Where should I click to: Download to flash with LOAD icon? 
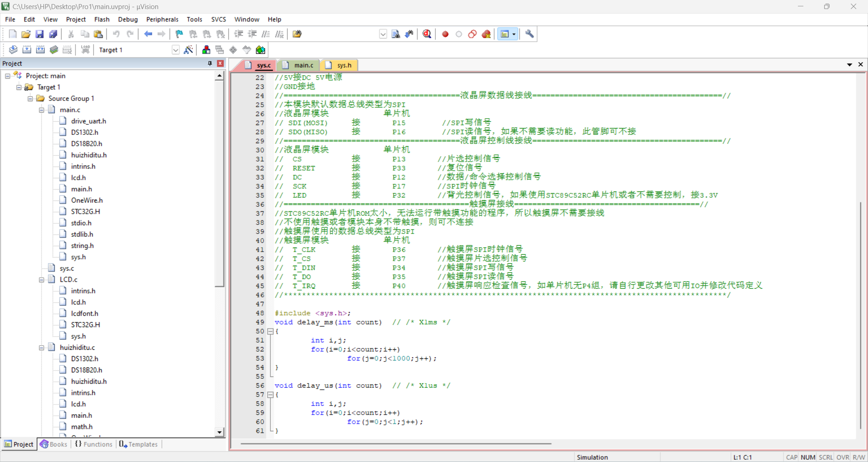85,50
